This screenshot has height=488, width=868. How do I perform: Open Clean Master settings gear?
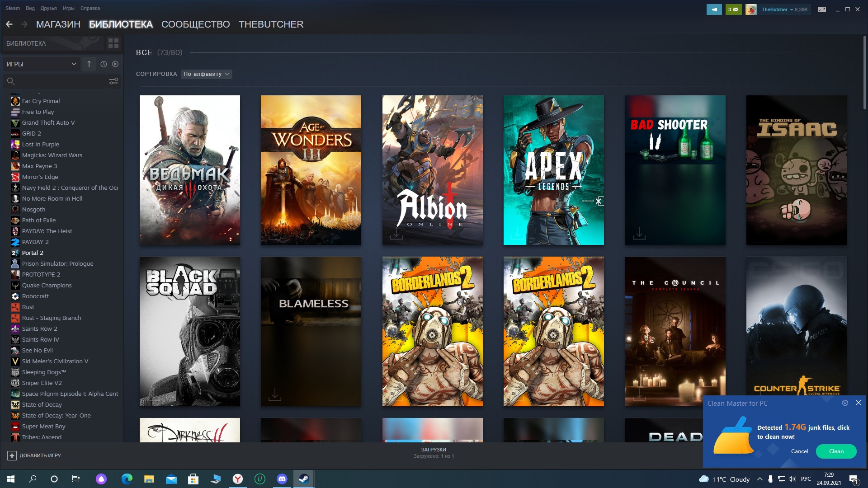point(845,403)
